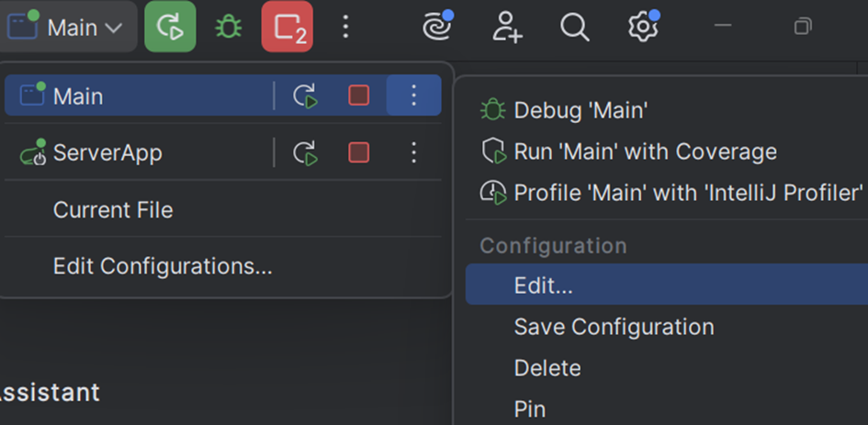Rerun the ServerApp configuration
Viewport: 868px width, 425px height.
coord(305,153)
